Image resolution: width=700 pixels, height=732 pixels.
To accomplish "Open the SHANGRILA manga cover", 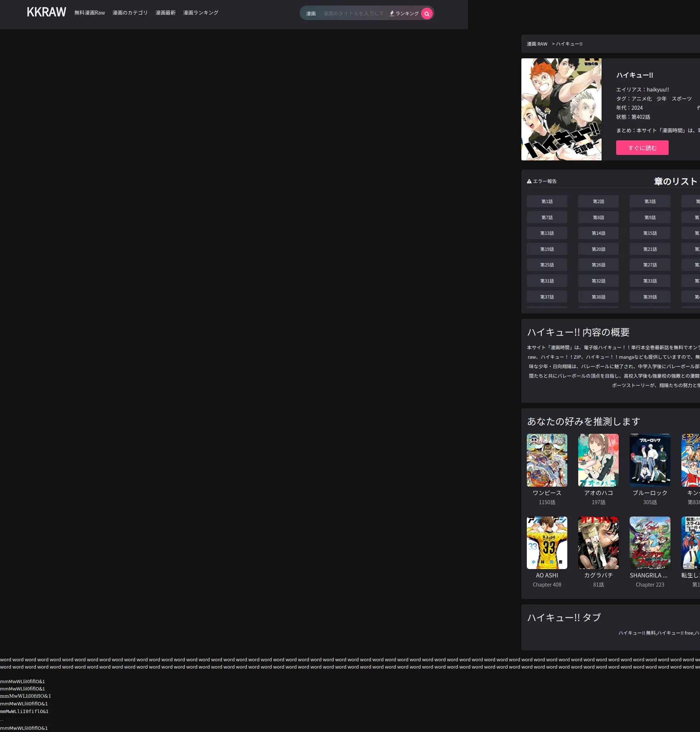I will click(649, 542).
